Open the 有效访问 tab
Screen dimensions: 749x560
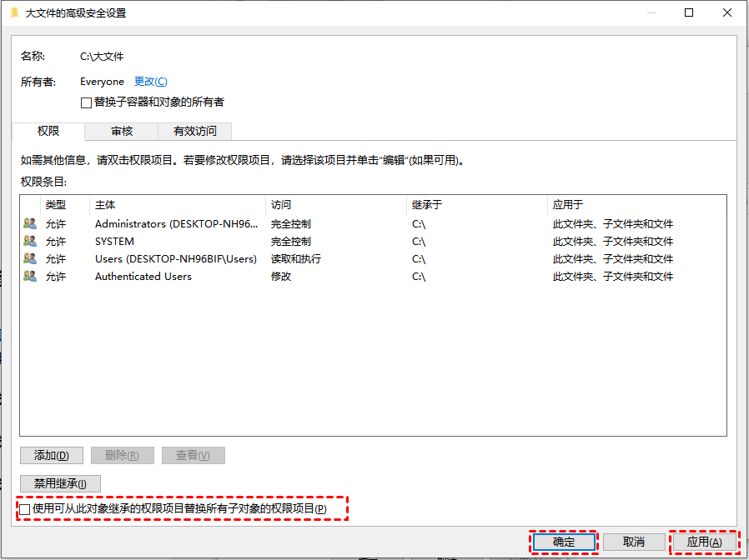(195, 132)
